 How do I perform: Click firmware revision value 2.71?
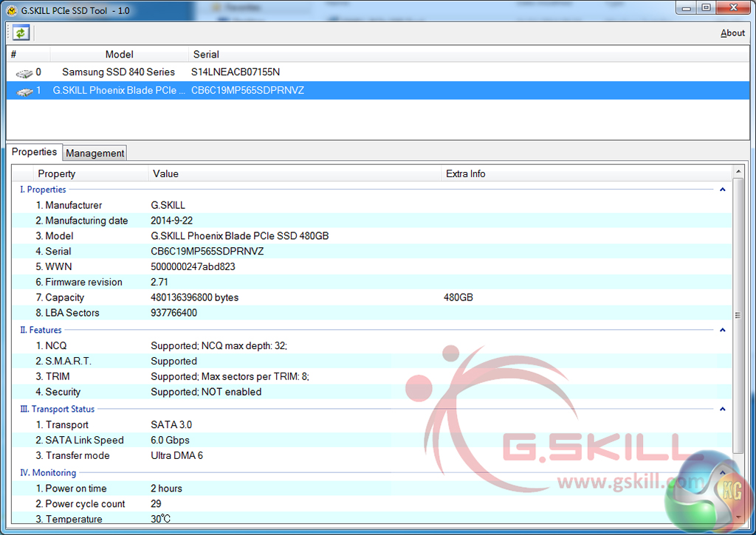tap(159, 283)
